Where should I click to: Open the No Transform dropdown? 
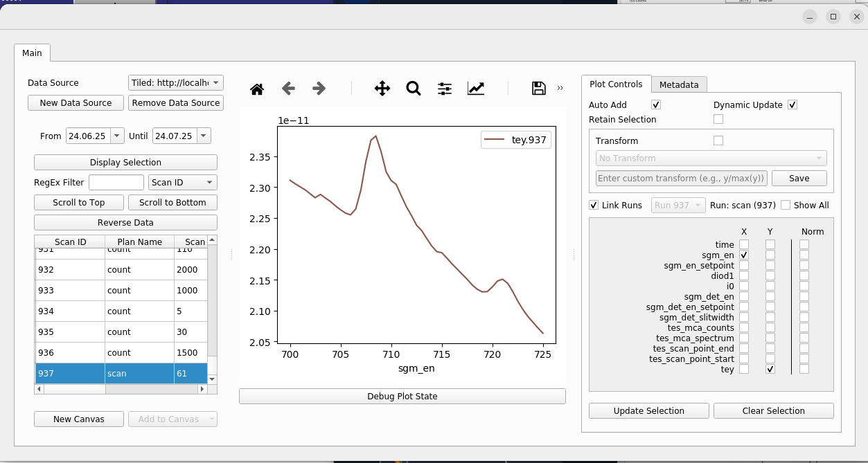coord(711,158)
